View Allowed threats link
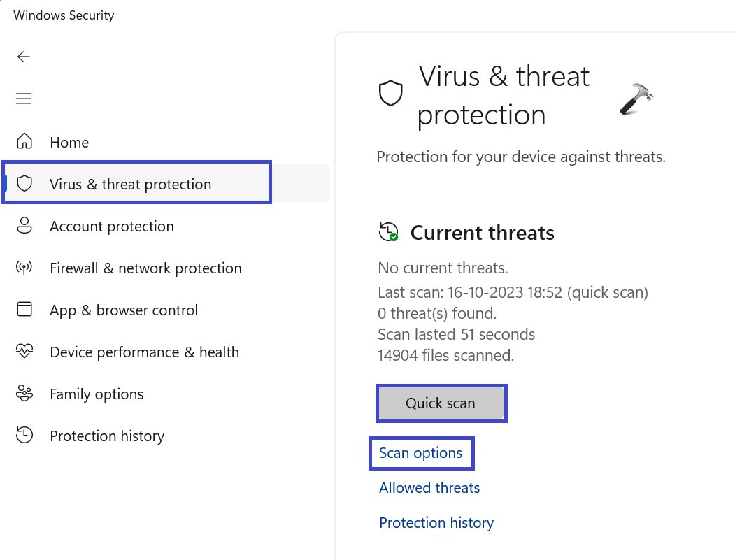The image size is (735, 560). [429, 488]
